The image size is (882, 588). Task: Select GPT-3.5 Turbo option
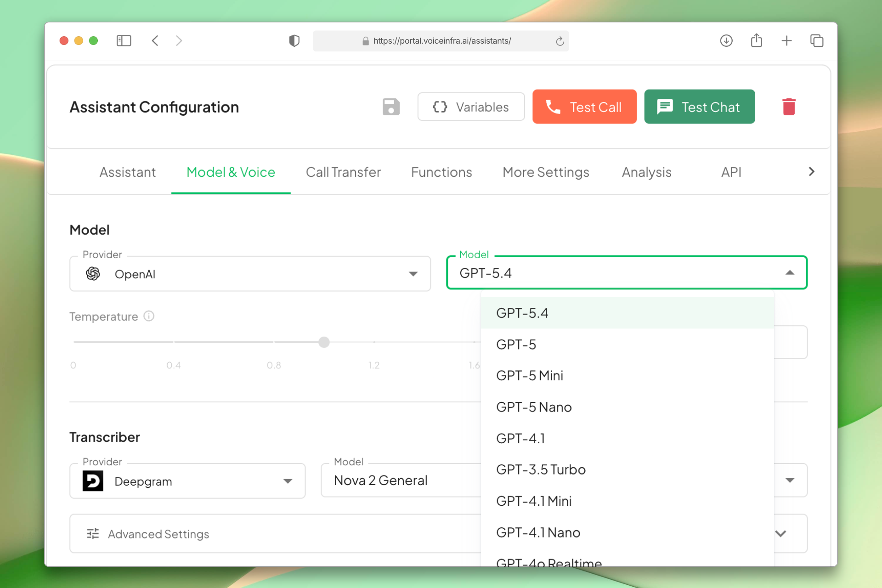627,469
